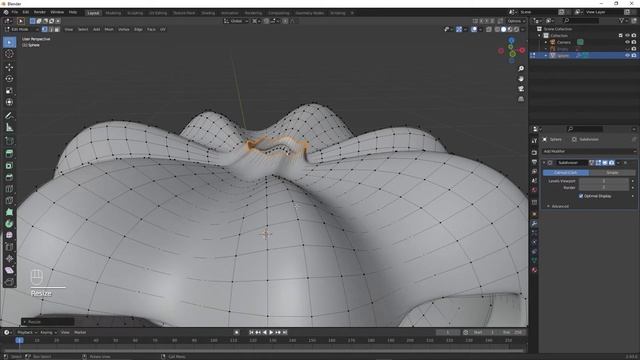This screenshot has height=360, width=640.
Task: Collapse the Subdivision modifier panel
Action: [544, 163]
